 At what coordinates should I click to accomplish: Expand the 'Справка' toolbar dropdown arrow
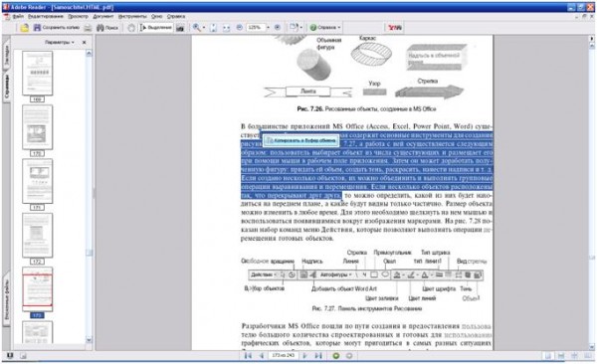[x=339, y=28]
